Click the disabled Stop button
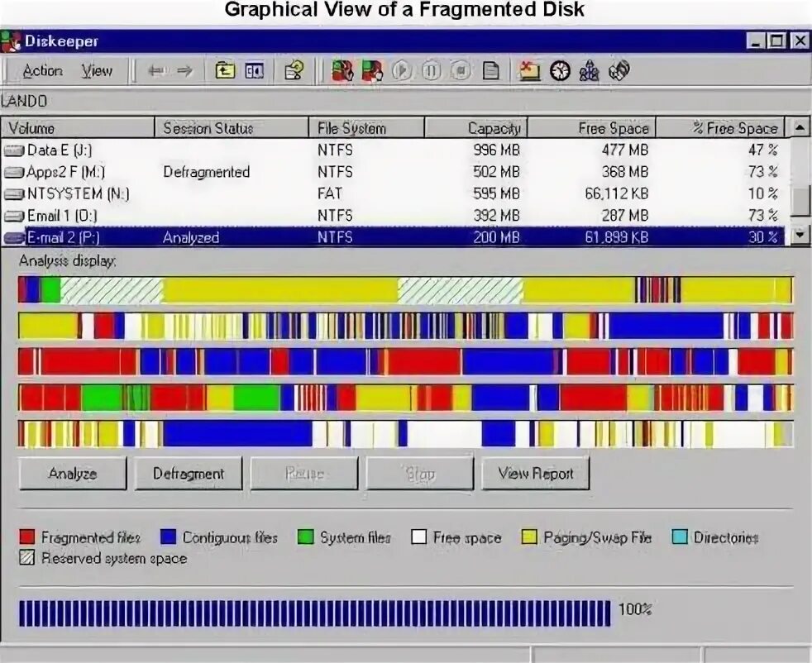Screen dimensions: 812x663 tap(420, 473)
